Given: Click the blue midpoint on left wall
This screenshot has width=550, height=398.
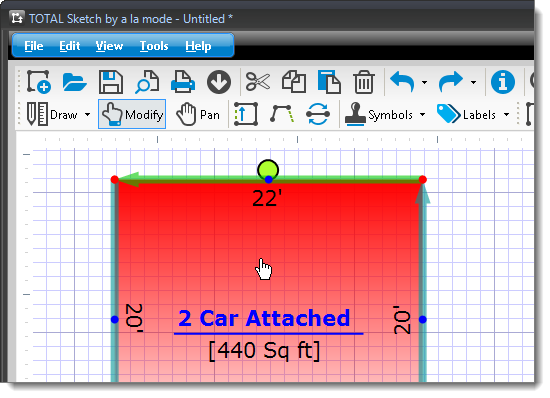Looking at the screenshot, I should click(x=115, y=319).
